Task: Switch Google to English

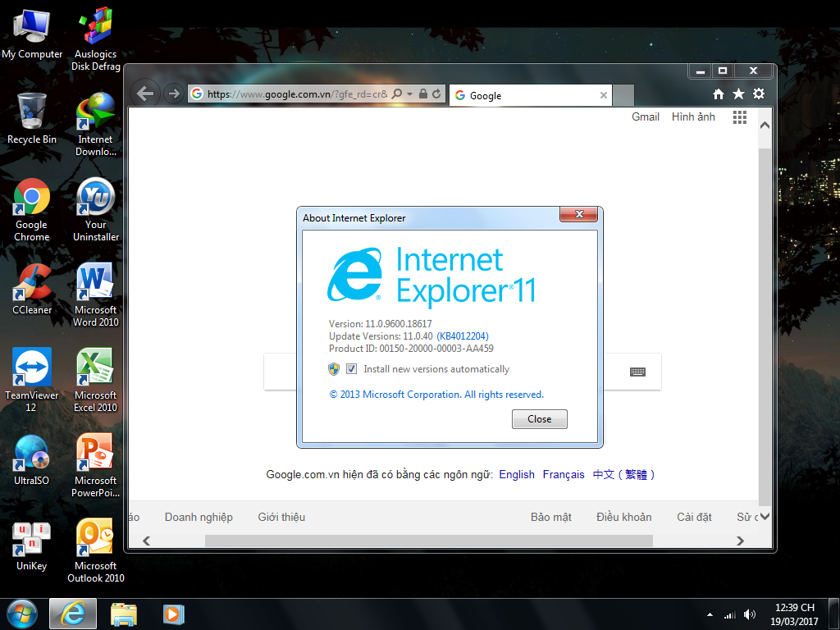Action: (517, 475)
